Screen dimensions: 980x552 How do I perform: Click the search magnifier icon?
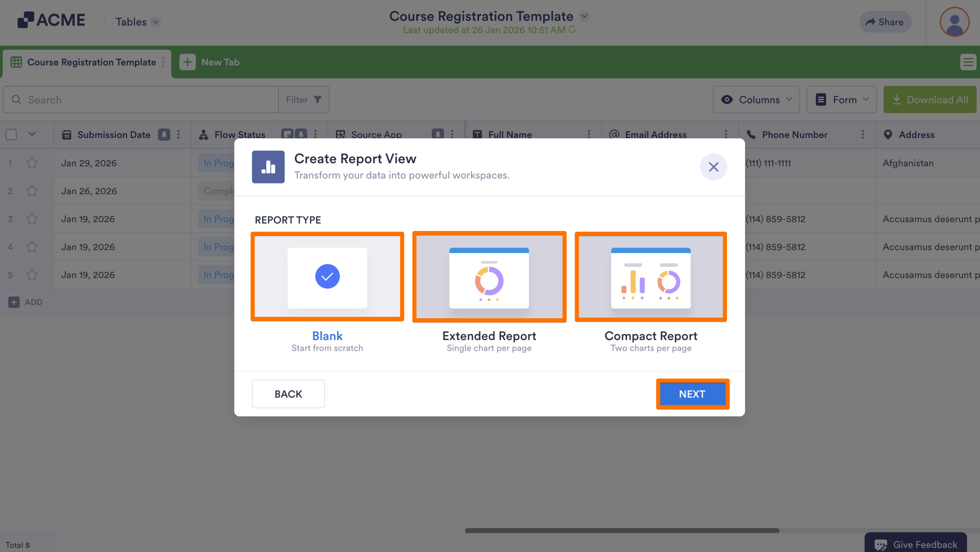pos(16,100)
